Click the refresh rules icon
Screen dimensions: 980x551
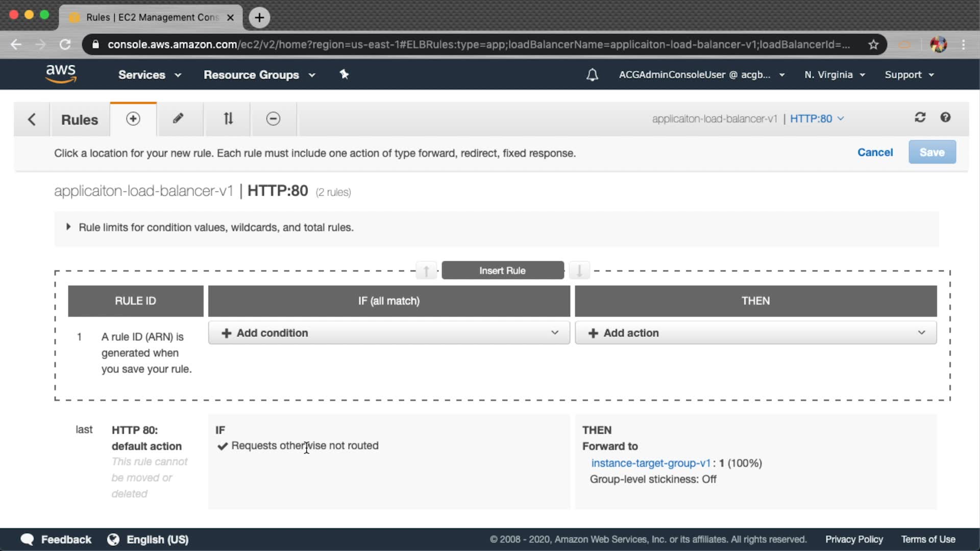click(920, 118)
